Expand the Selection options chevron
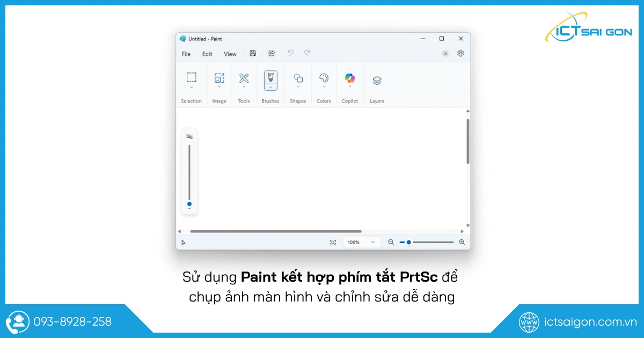644x338 pixels. tap(192, 87)
